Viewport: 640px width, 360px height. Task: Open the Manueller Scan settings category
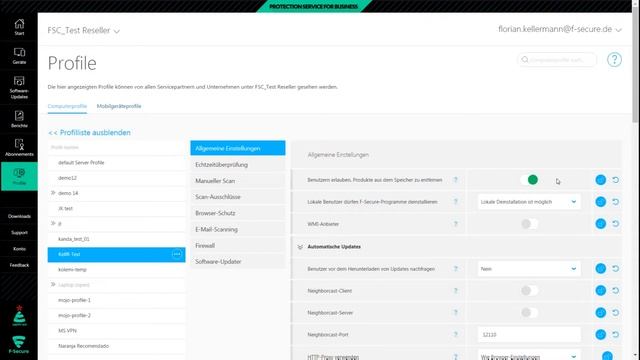(x=238, y=181)
